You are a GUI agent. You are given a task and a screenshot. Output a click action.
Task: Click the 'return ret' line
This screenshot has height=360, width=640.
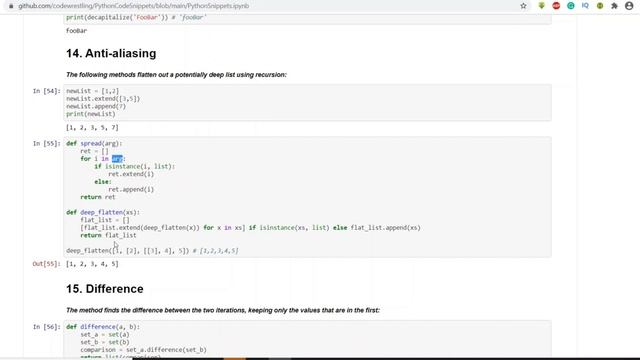click(x=98, y=197)
